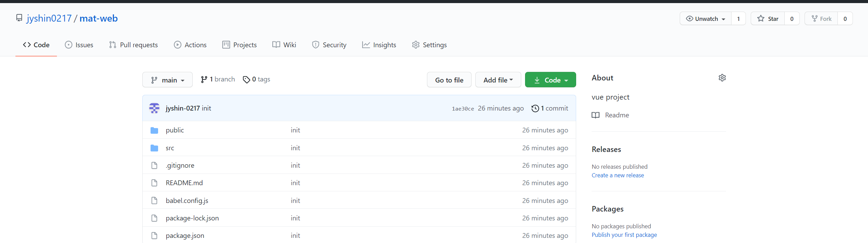View the 0 tags link
The image size is (868, 243).
[257, 79]
